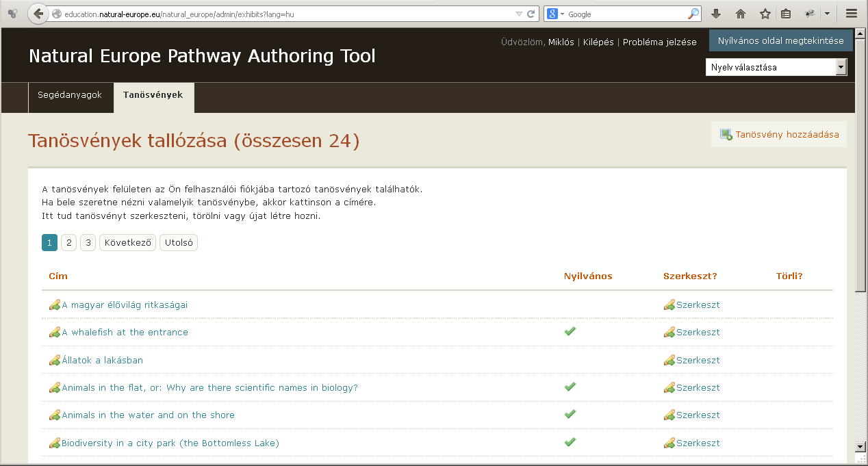868x466 pixels.
Task: Log out via Kilépés link
Action: 598,42
